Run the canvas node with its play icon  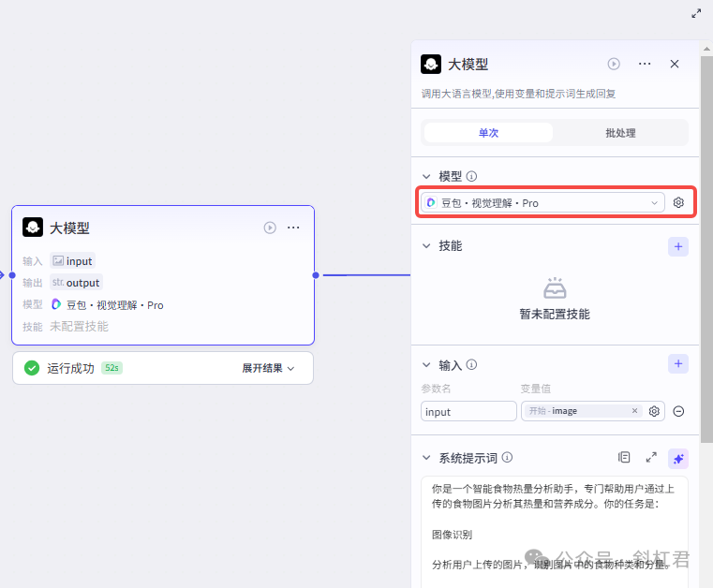(270, 228)
